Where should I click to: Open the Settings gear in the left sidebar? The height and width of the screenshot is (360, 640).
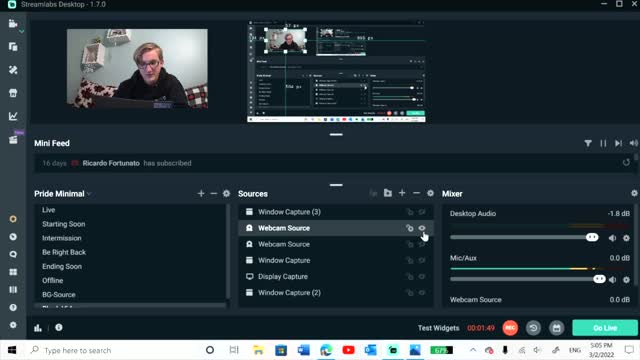[x=13, y=325]
